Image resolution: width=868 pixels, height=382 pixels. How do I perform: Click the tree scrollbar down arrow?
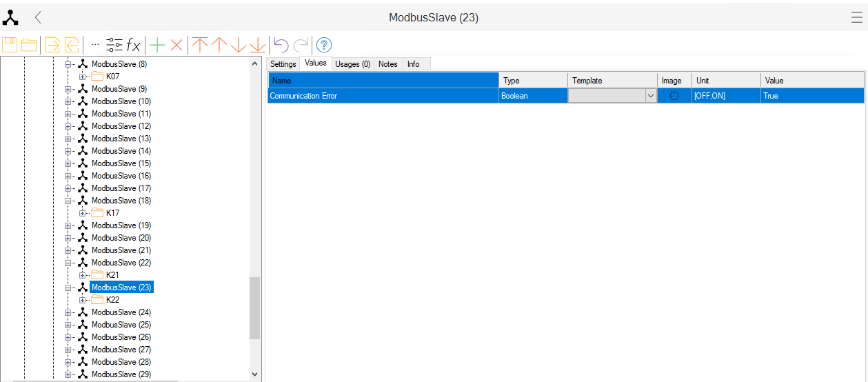coord(255,374)
